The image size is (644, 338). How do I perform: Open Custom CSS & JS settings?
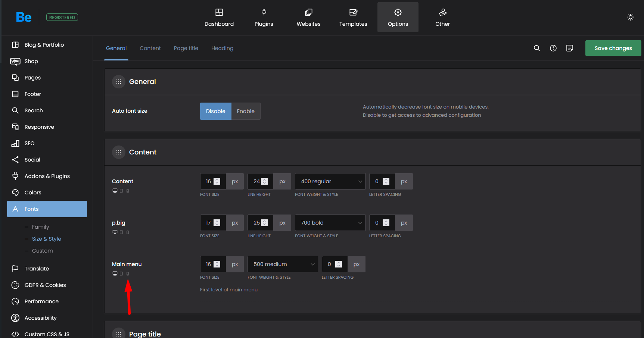(x=47, y=334)
